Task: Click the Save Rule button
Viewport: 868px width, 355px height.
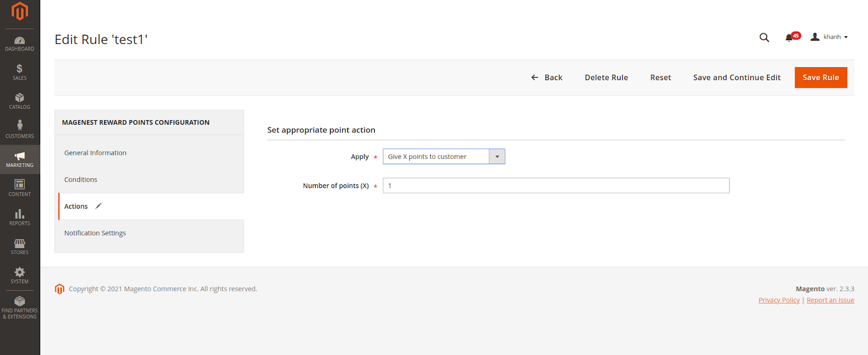Action: point(820,78)
